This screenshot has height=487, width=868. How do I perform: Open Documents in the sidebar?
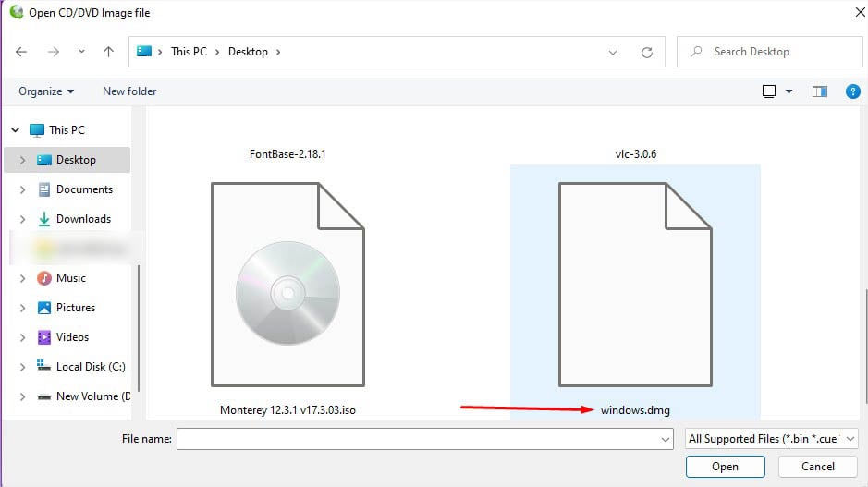pos(84,189)
